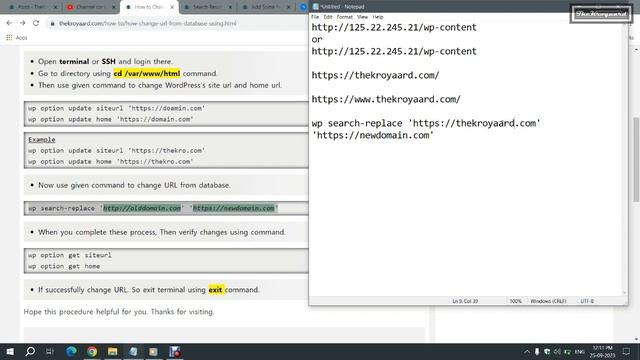The width and height of the screenshot is (640, 360).
Task: Click wp search-replace line in Notepad
Action: [x=426, y=123]
